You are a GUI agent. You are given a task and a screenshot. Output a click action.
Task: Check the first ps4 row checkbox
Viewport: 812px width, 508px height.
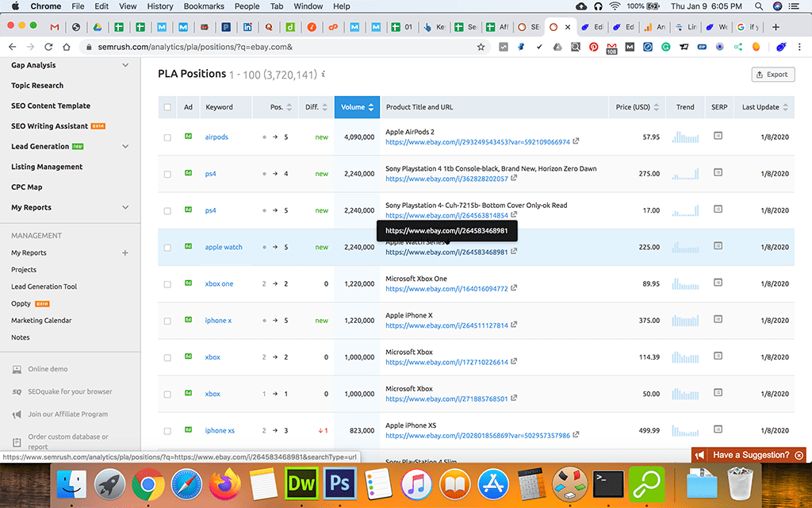click(x=167, y=174)
